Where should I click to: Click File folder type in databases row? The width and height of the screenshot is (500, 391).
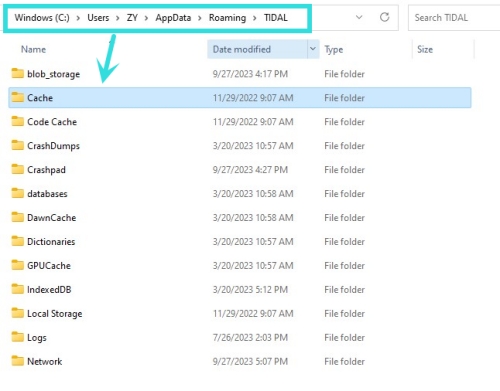click(x=345, y=194)
